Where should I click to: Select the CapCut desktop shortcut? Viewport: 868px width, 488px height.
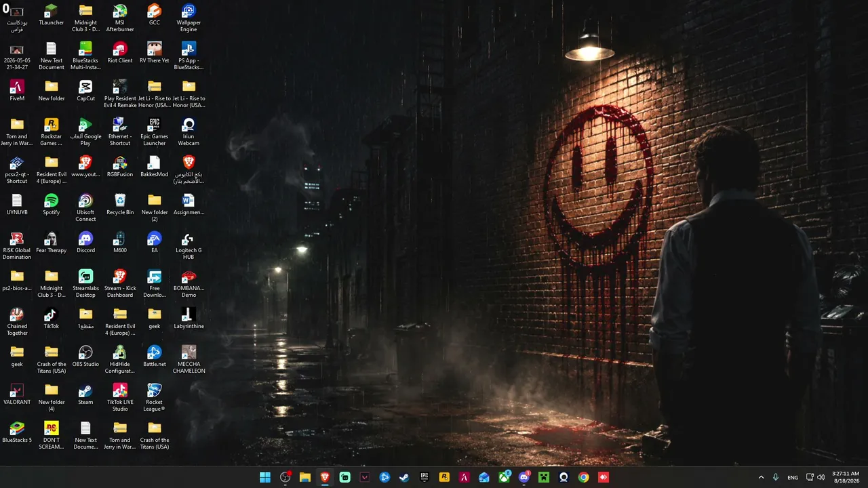pyautogui.click(x=85, y=91)
